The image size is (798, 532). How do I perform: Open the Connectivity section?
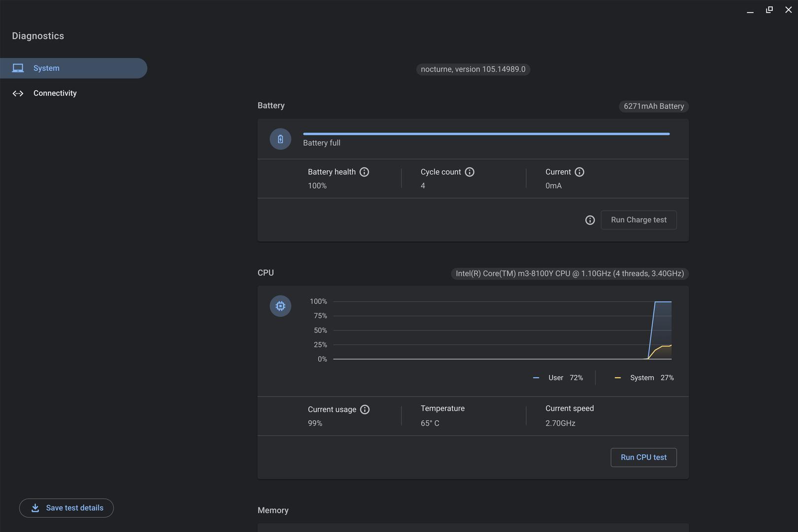55,93
